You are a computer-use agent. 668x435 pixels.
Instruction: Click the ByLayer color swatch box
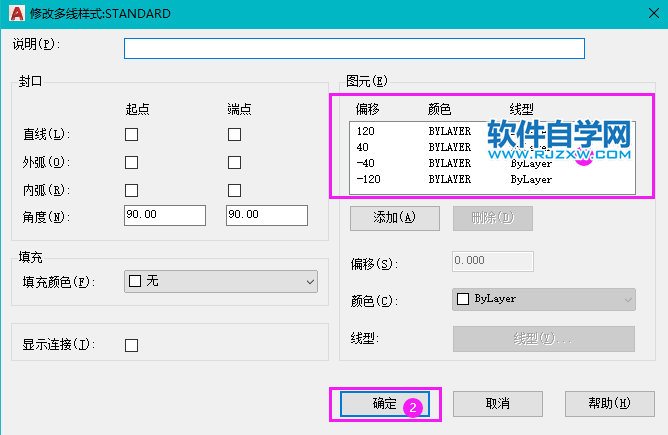tap(463, 299)
